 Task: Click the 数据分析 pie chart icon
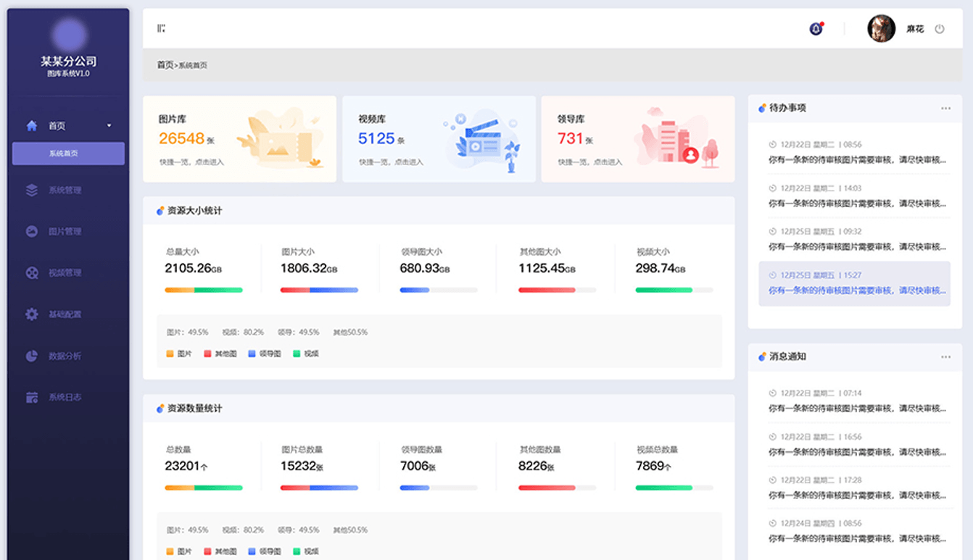coord(32,356)
